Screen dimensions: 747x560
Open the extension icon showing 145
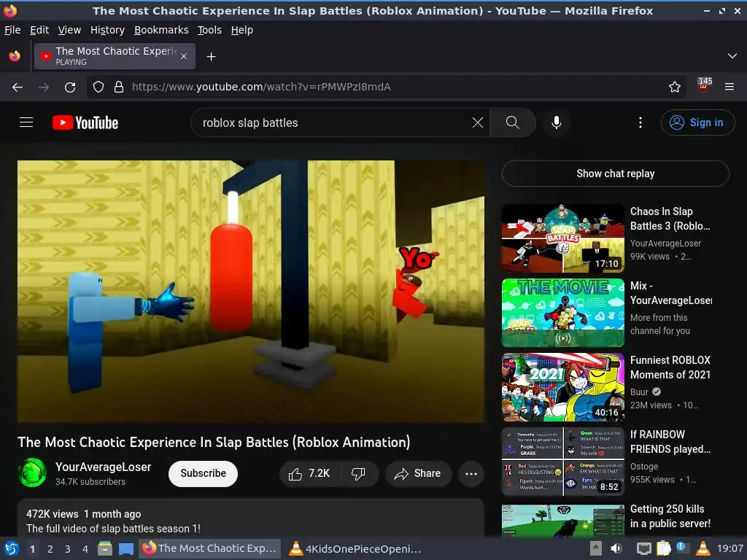pyautogui.click(x=704, y=86)
